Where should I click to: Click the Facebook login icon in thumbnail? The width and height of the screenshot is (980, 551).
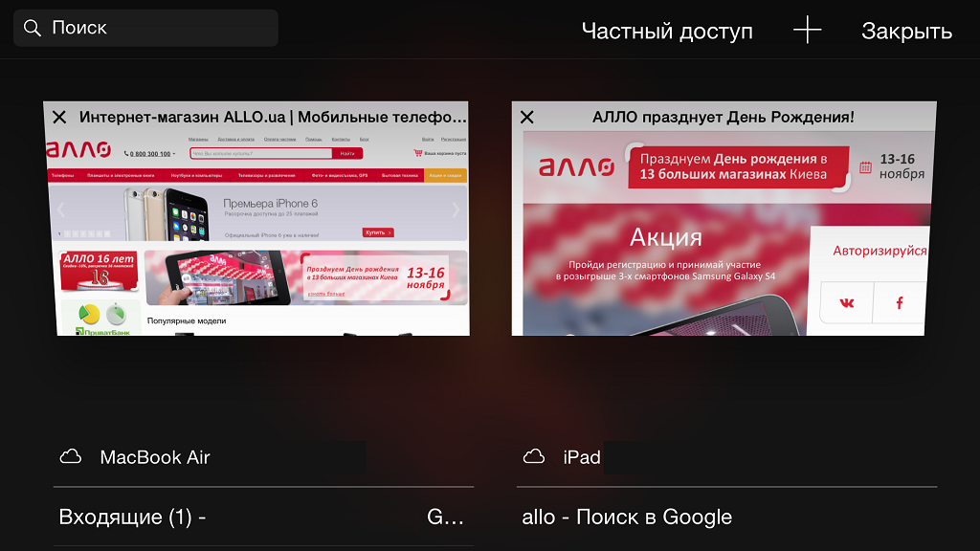point(899,303)
